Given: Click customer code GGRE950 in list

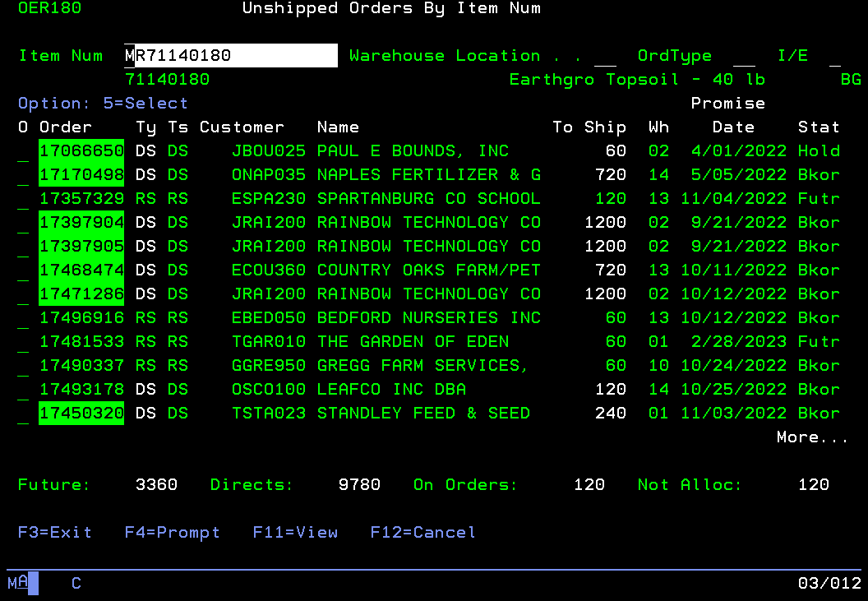Looking at the screenshot, I should click(269, 366).
